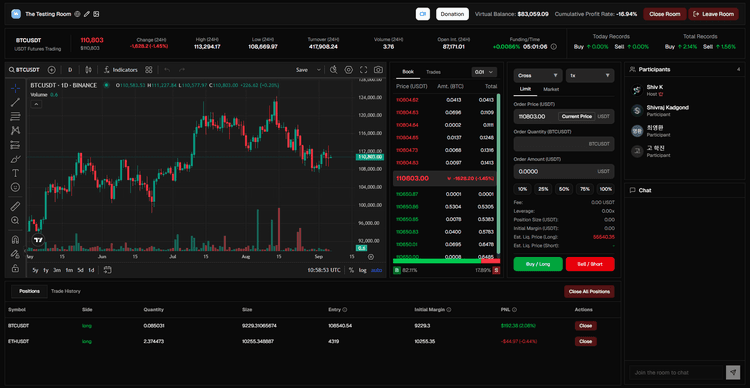This screenshot has width=750, height=388.
Task: Open the Trade History tab
Action: [x=66, y=291]
